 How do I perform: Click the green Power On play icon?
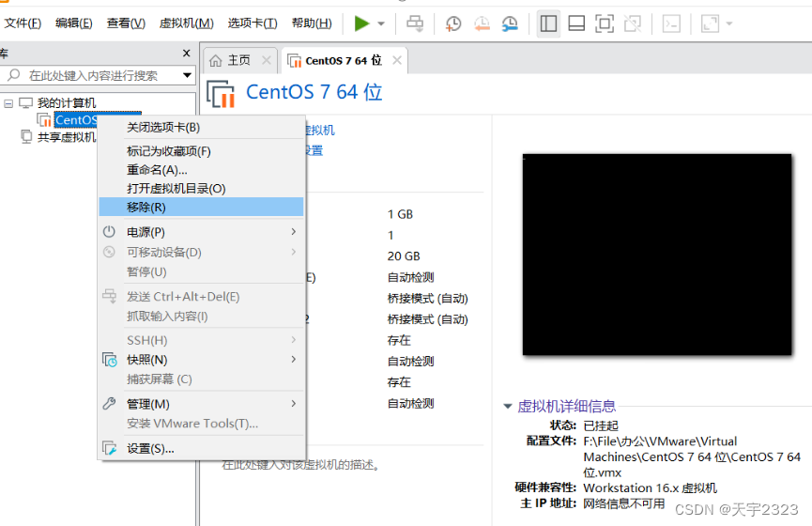(361, 23)
